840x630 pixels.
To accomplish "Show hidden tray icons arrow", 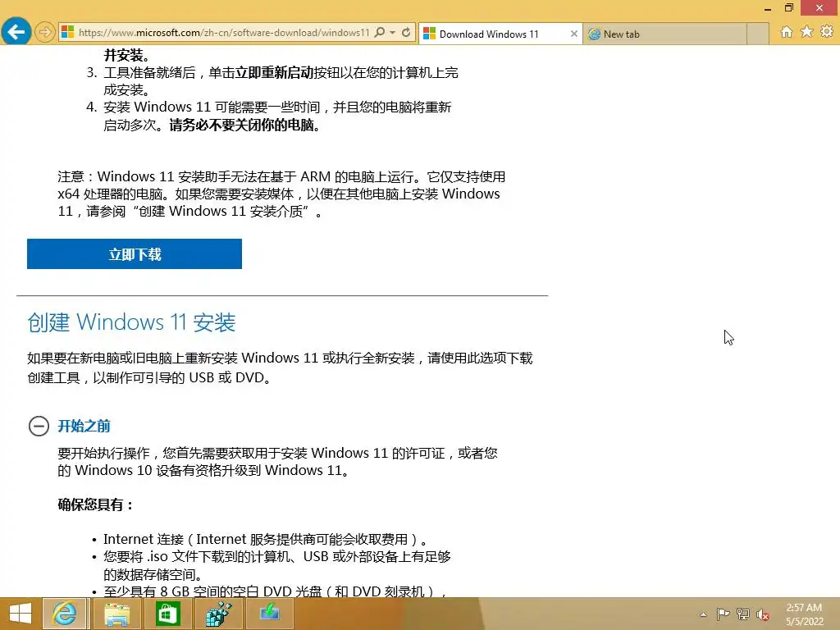I will click(703, 614).
